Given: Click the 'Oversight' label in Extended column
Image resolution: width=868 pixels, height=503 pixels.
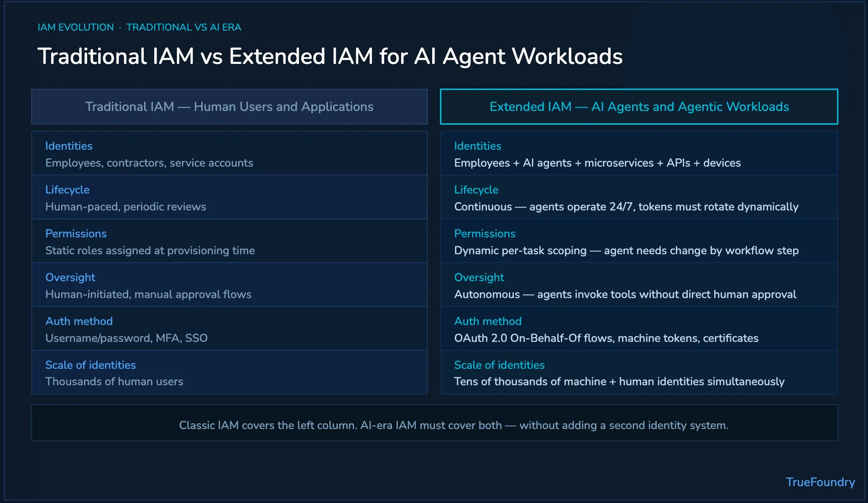Looking at the screenshot, I should point(479,278).
